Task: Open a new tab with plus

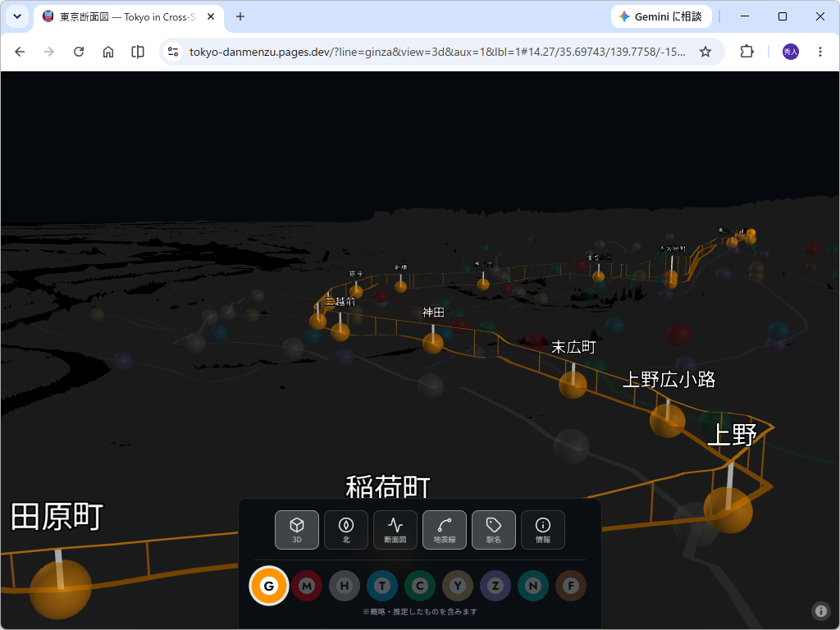Action: [240, 16]
